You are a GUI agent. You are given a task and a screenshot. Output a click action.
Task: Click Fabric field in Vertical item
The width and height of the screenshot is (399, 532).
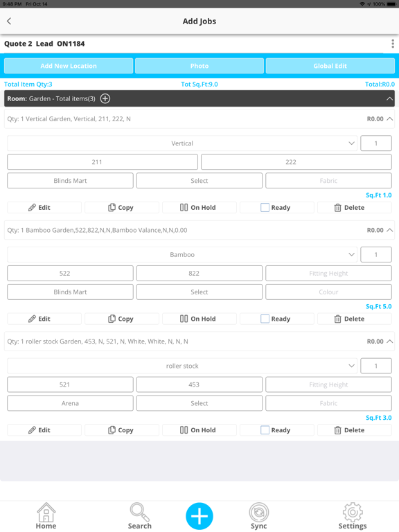pos(328,181)
